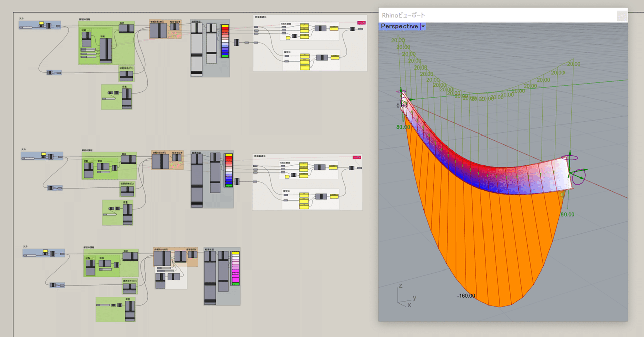Select the 0.00 value label in viewport
Screen dimensions: 644x337
click(x=401, y=106)
